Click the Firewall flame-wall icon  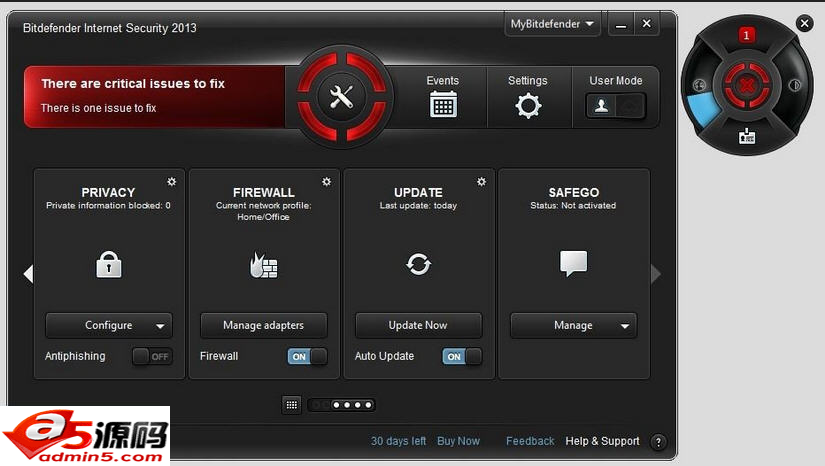pos(263,265)
